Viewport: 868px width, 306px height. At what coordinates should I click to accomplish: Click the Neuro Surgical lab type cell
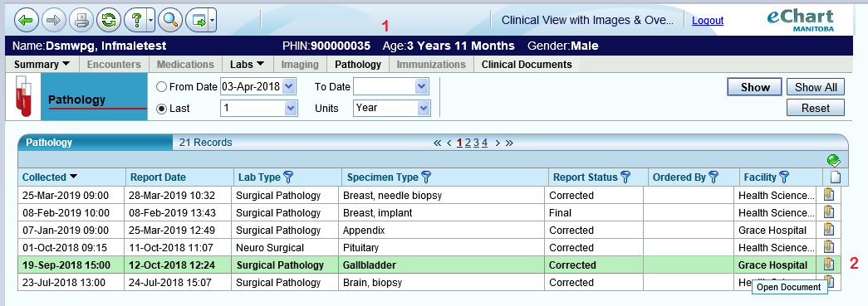coord(285,247)
